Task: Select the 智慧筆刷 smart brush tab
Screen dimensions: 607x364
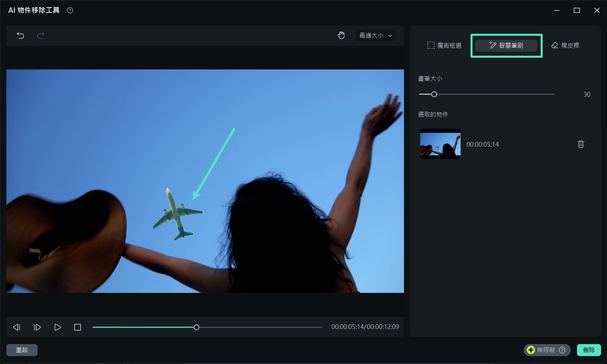Action: [x=506, y=45]
